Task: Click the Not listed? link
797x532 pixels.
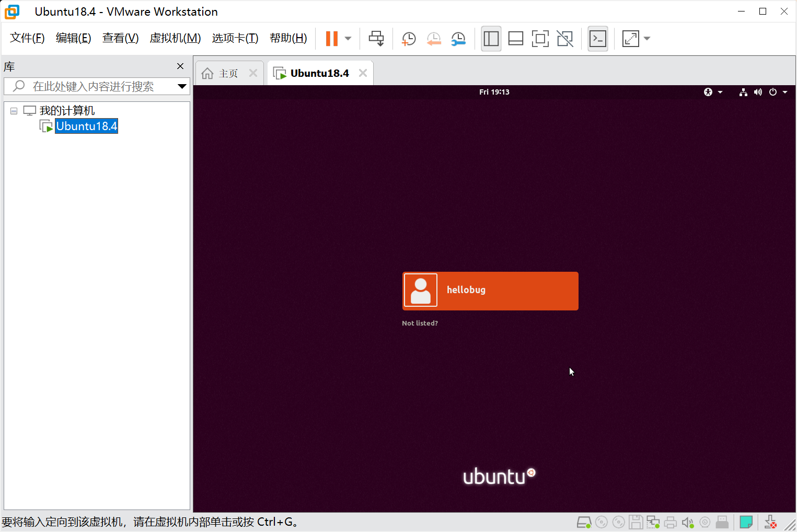Action: (x=420, y=323)
